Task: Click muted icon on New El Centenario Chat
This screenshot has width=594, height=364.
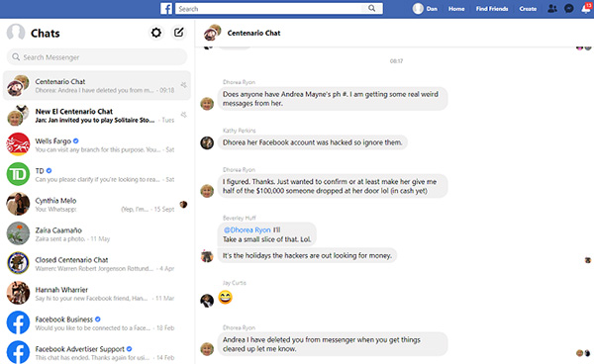Action: pyautogui.click(x=184, y=115)
